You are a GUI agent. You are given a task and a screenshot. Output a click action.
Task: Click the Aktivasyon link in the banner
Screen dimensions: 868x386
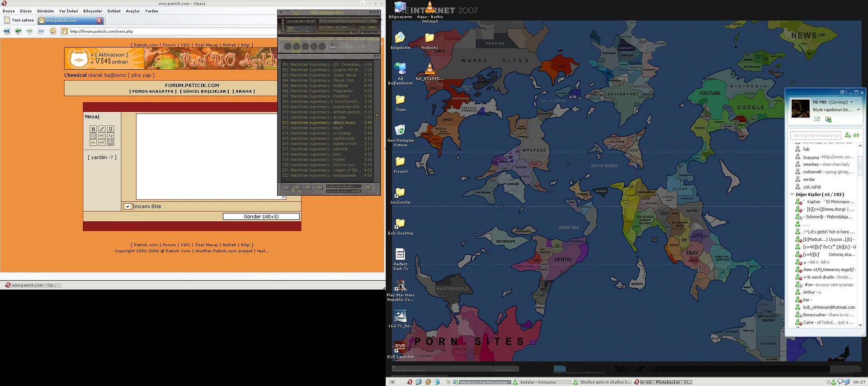point(111,55)
